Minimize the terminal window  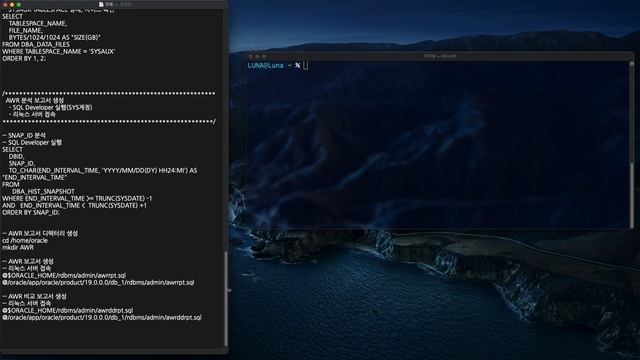[x=257, y=56]
